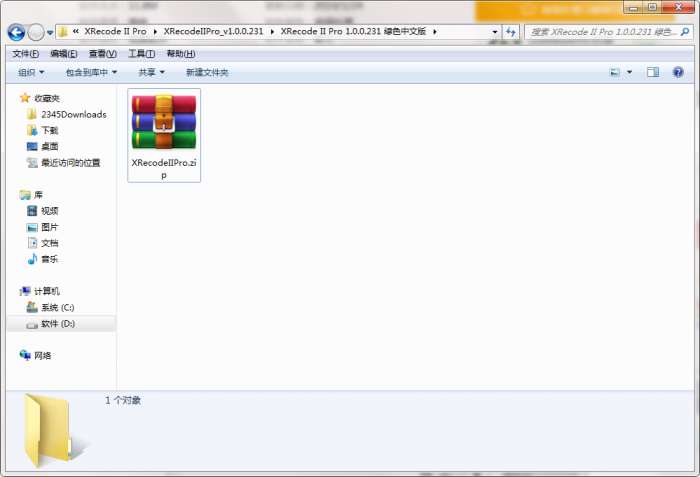Open the 图片 library
The height and width of the screenshot is (477, 700).
pyautogui.click(x=50, y=227)
